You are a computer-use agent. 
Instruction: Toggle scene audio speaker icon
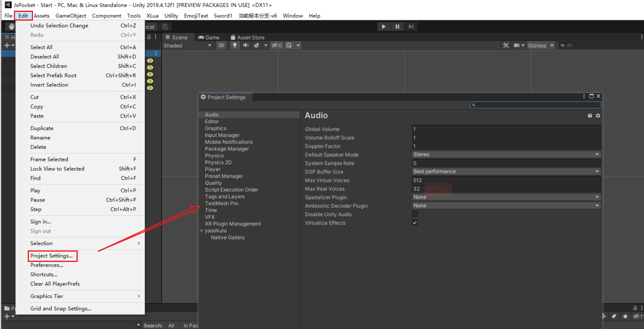246,45
